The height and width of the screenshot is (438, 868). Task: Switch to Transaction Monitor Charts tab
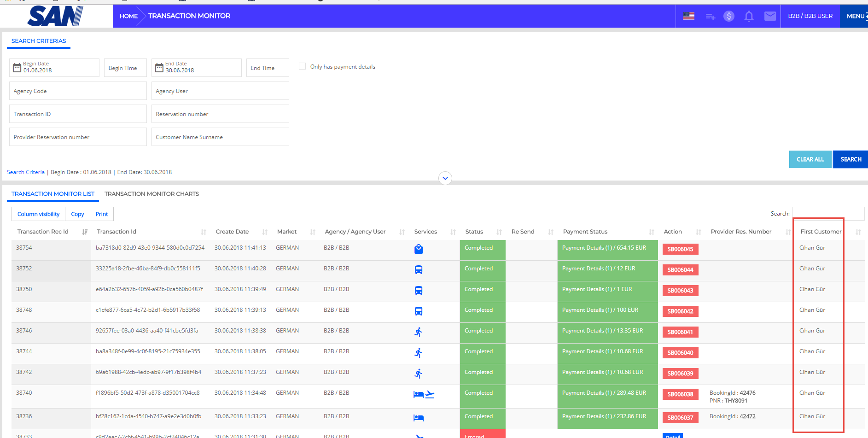(x=151, y=194)
